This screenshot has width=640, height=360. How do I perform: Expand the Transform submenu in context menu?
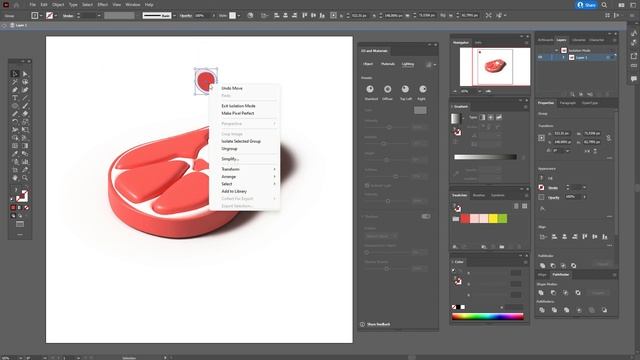248,169
